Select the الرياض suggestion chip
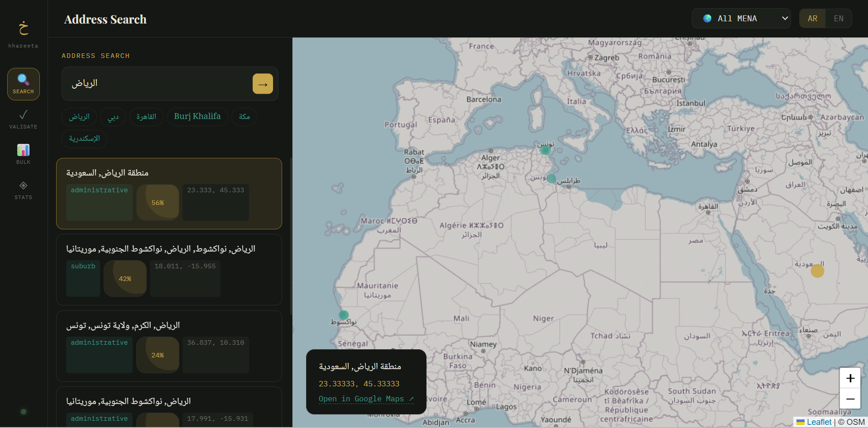Image resolution: width=868 pixels, height=428 pixels. (79, 117)
